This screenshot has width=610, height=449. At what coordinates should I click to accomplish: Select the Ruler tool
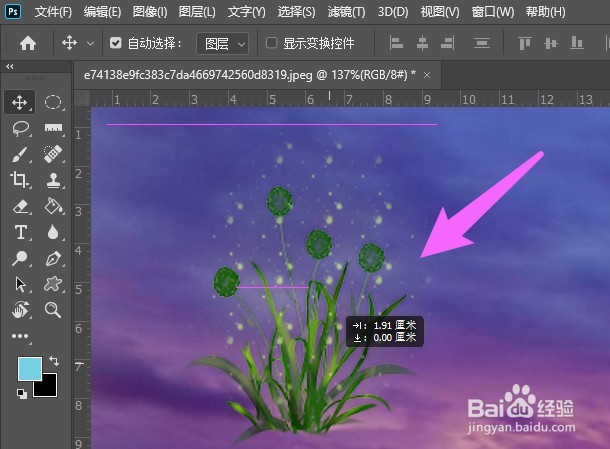click(53, 128)
